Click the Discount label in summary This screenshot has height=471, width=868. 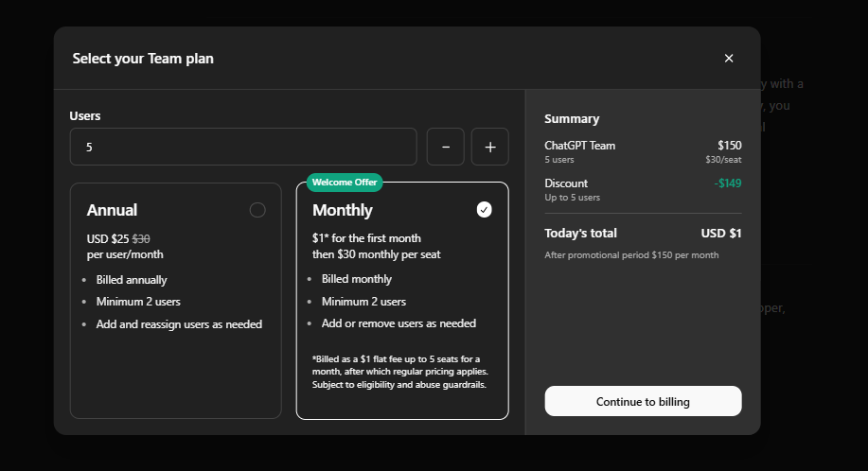566,183
